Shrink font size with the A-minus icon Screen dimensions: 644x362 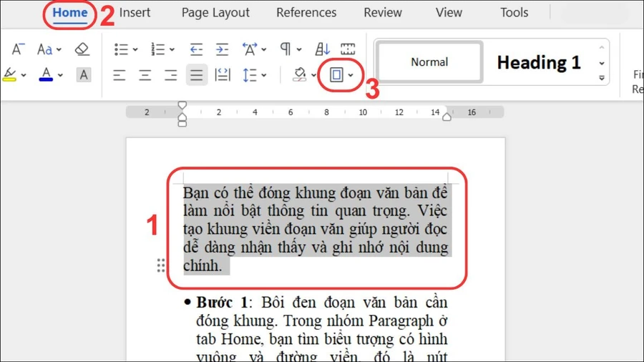(18, 49)
